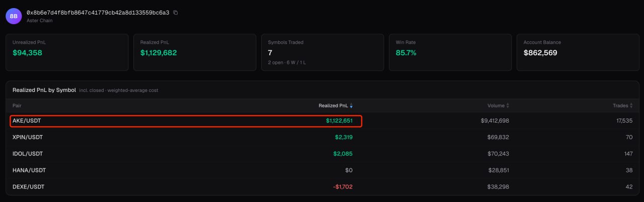This screenshot has width=644, height=202.
Task: Select the IDOL/USDT row
Action: (322, 154)
